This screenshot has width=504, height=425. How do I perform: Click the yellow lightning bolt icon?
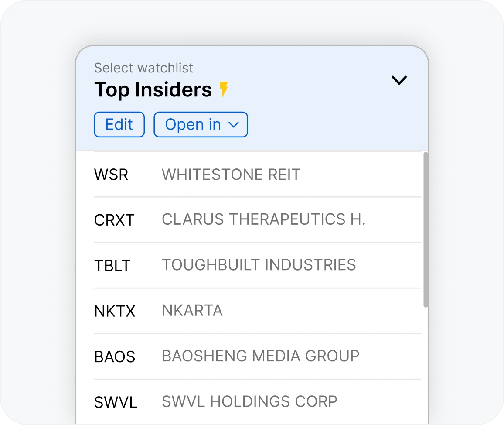click(x=224, y=89)
